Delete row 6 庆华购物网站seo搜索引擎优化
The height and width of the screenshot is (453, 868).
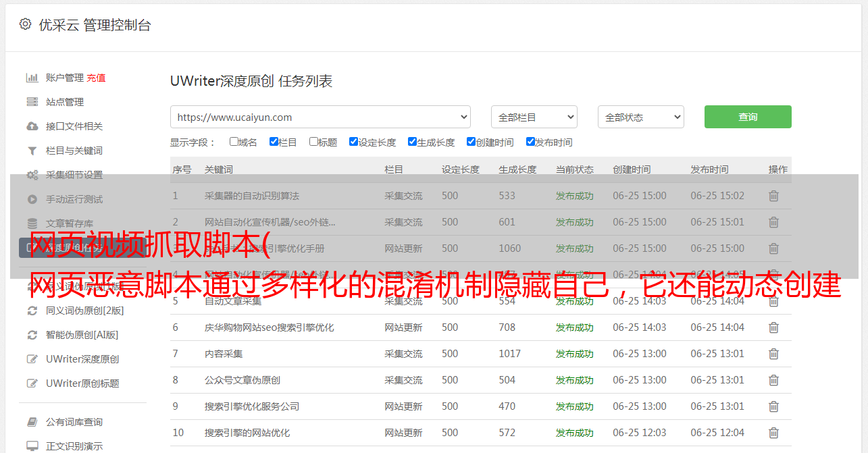click(773, 327)
